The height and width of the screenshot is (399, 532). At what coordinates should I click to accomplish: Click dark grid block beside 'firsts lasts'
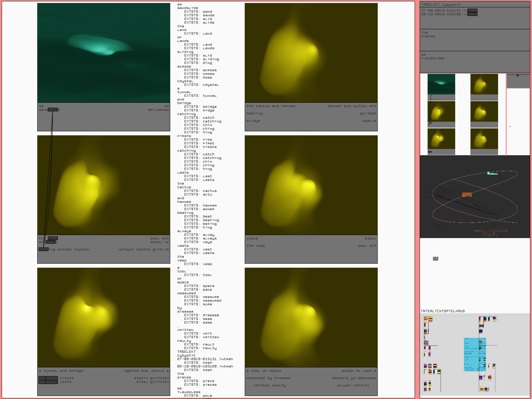point(48,380)
